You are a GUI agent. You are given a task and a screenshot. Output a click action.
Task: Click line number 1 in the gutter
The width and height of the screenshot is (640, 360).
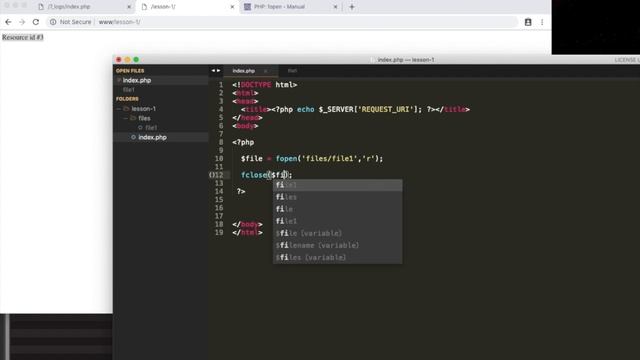coord(221,85)
